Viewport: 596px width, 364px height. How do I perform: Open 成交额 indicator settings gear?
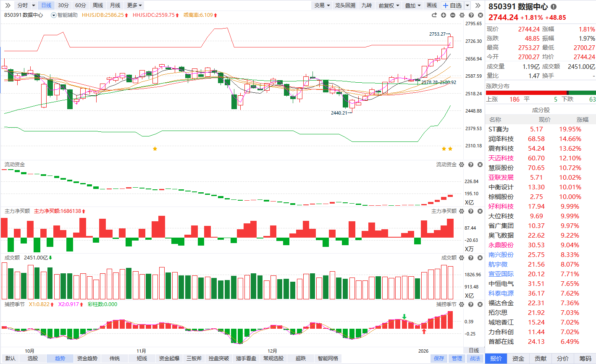pyautogui.click(x=462, y=258)
